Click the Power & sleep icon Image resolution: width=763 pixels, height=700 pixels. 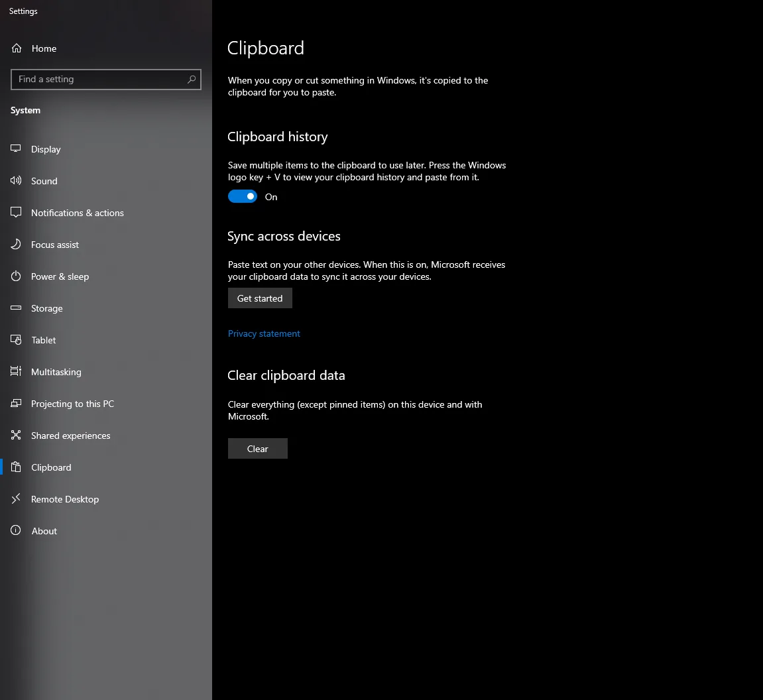coord(16,276)
